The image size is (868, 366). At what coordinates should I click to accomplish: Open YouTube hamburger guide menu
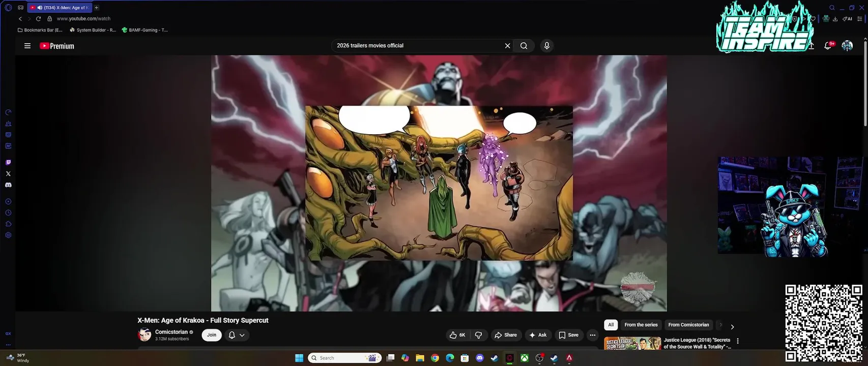(27, 46)
